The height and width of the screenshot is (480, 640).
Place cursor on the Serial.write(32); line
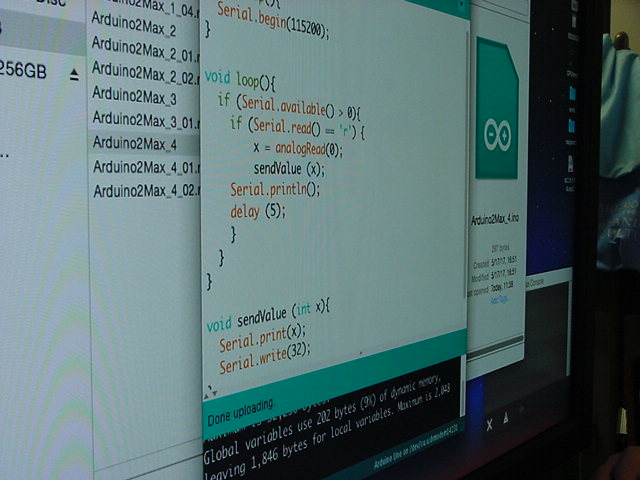(x=264, y=358)
